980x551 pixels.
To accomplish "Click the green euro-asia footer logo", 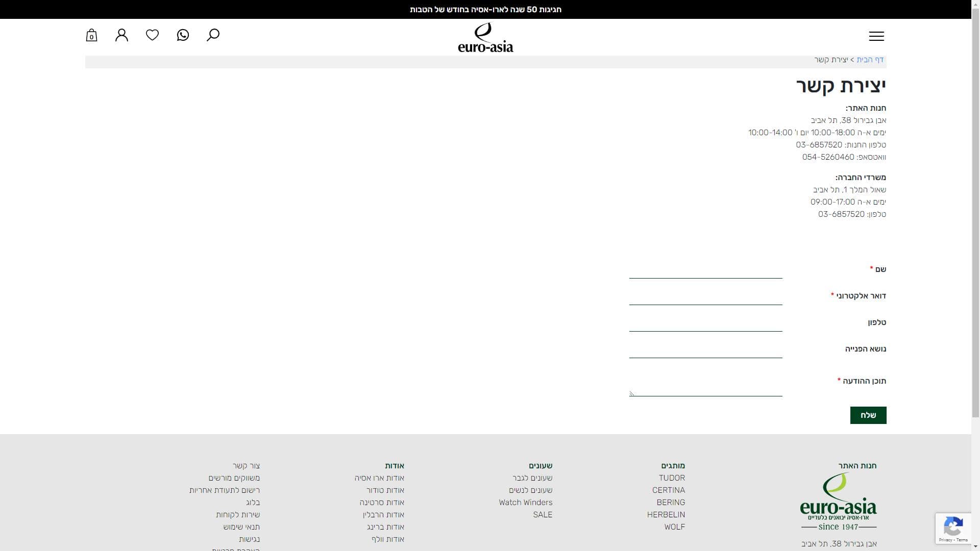I will pos(838,502).
